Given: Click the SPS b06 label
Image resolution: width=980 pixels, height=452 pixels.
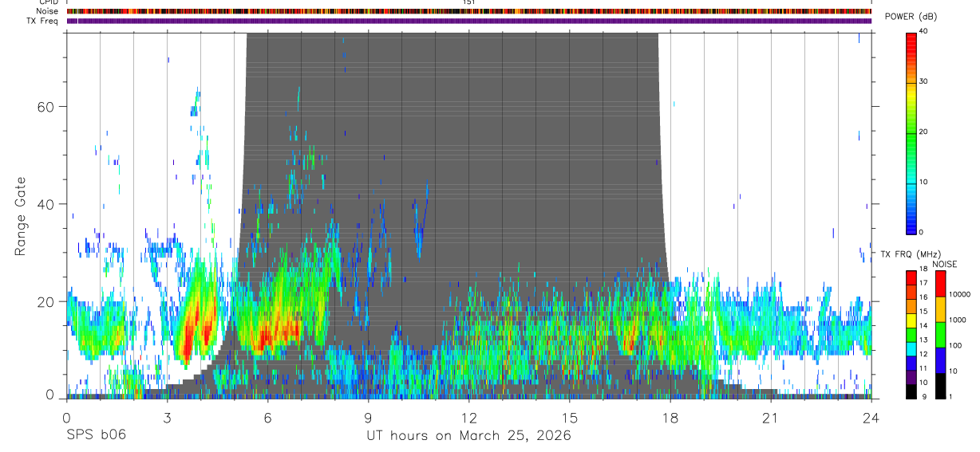Looking at the screenshot, I should pyautogui.click(x=96, y=435).
